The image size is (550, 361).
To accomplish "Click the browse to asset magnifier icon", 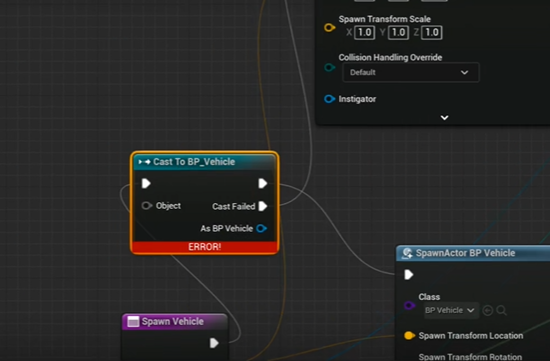I will 502,310.
